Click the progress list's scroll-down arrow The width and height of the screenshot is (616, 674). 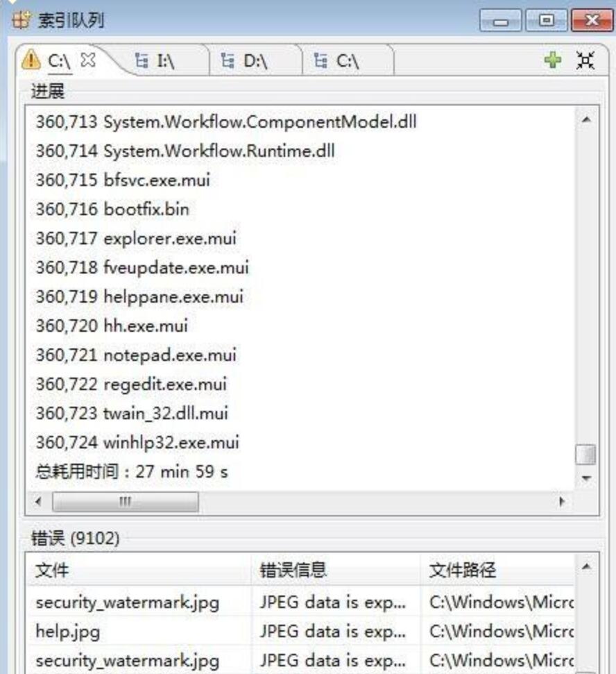coord(586,479)
